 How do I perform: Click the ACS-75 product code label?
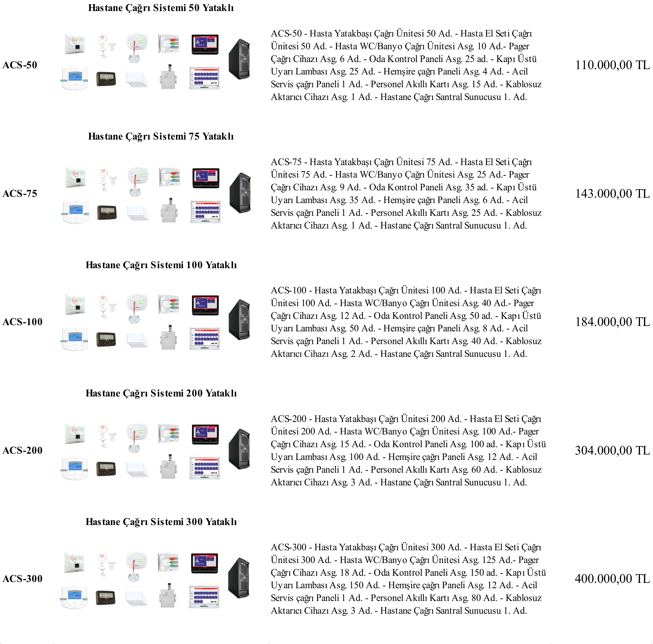(20, 193)
